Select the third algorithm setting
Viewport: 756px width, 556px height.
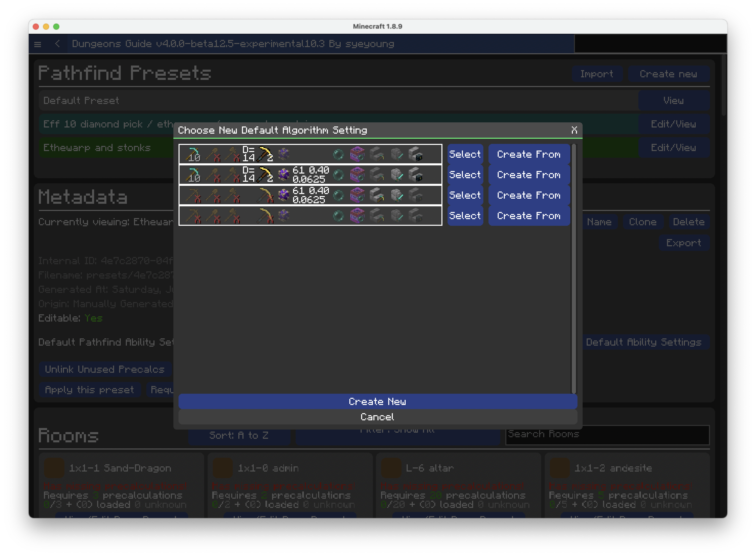coord(465,195)
